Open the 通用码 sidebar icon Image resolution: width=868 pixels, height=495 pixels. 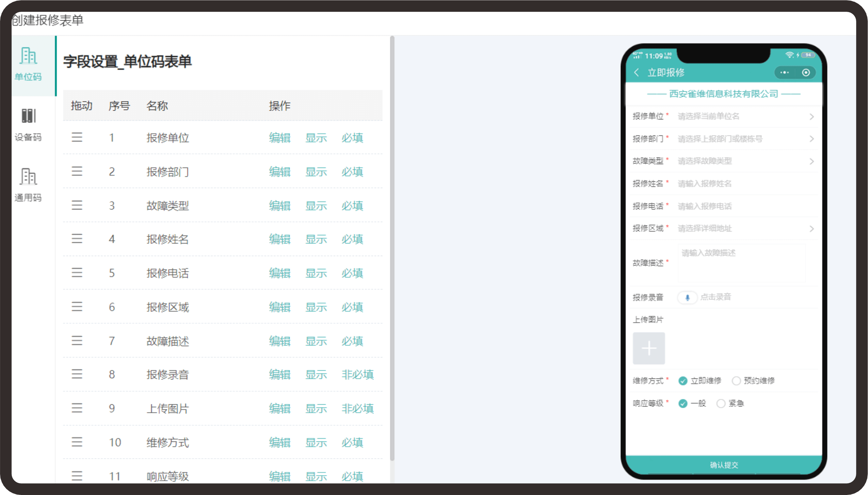(28, 177)
